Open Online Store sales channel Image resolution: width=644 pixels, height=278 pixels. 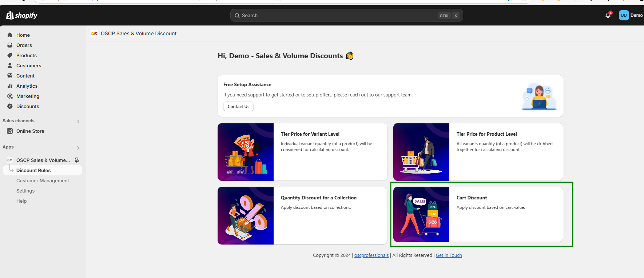pyautogui.click(x=30, y=131)
